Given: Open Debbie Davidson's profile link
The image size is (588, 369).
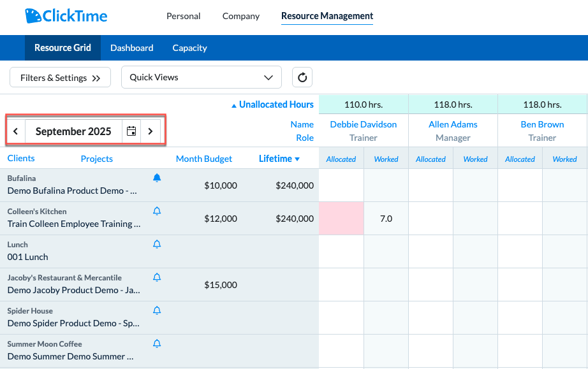Looking at the screenshot, I should [x=364, y=124].
